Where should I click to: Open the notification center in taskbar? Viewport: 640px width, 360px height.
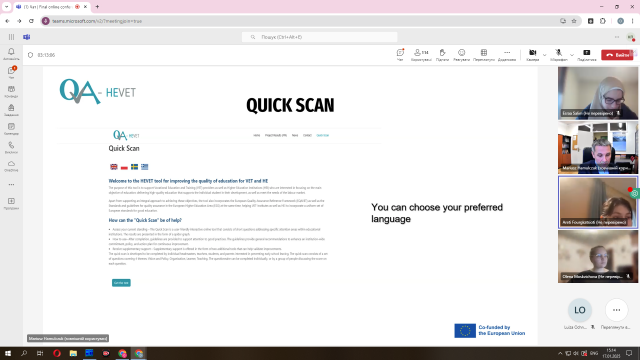[629, 353]
